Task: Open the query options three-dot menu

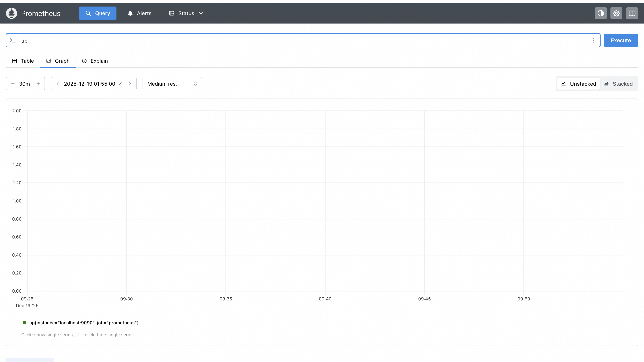Action: (593, 40)
